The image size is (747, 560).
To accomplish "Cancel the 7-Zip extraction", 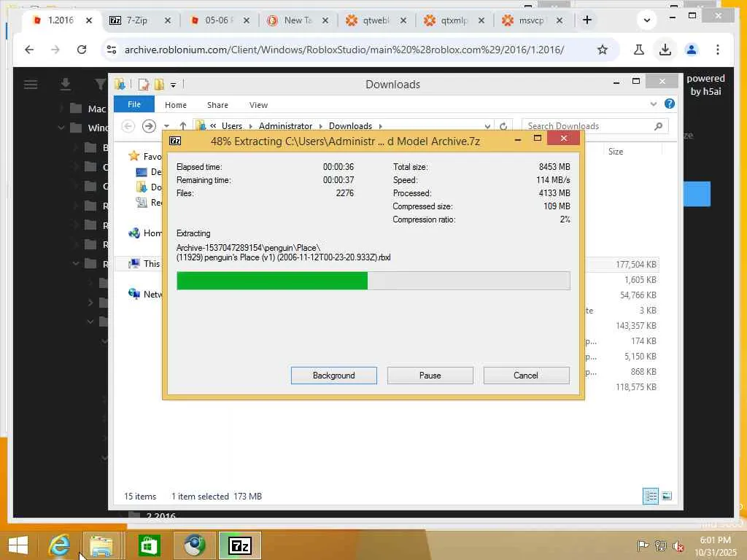I will point(526,376).
